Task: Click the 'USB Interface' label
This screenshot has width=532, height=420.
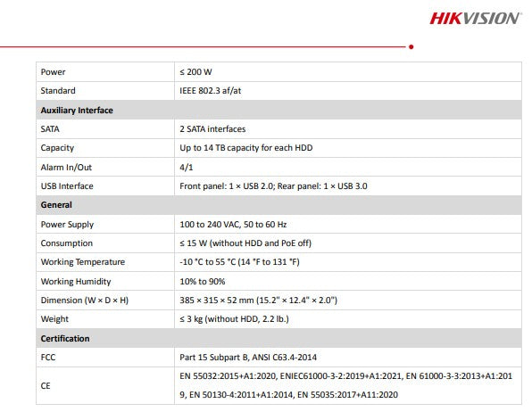Action: coord(67,186)
